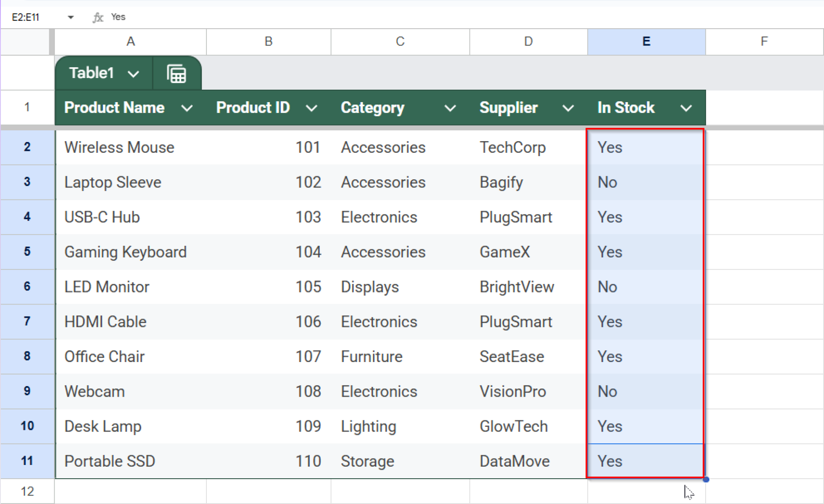Open the filter icon on Product Name header
The width and height of the screenshot is (824, 504).
click(x=187, y=108)
